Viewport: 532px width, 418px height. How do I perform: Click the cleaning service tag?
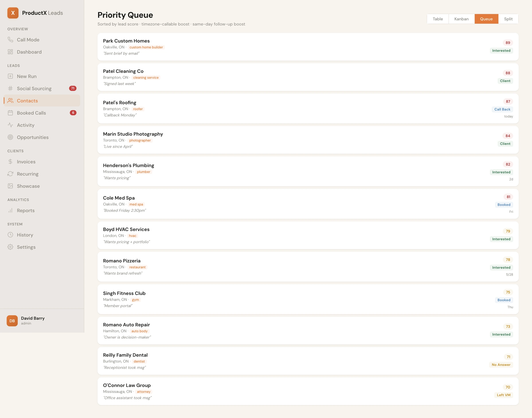[146, 78]
